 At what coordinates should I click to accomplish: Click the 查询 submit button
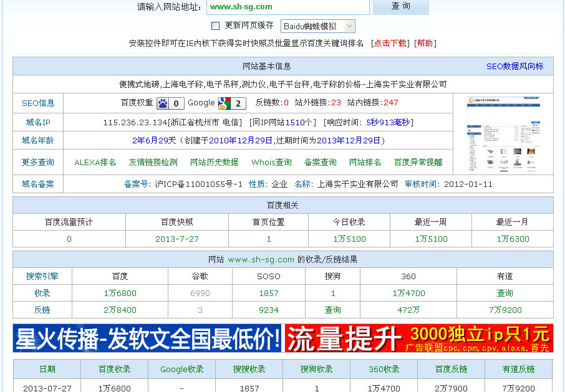[401, 6]
